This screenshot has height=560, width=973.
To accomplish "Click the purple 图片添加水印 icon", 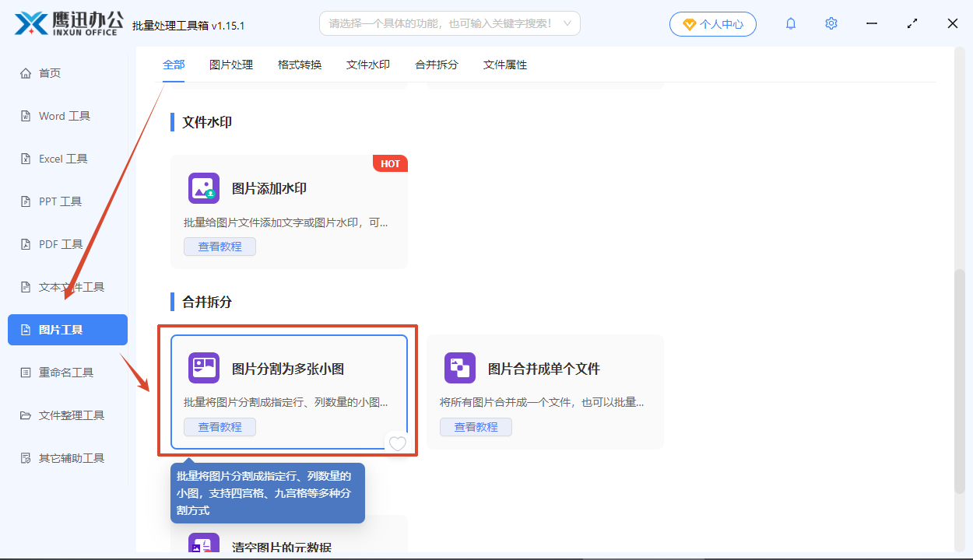I will [204, 188].
